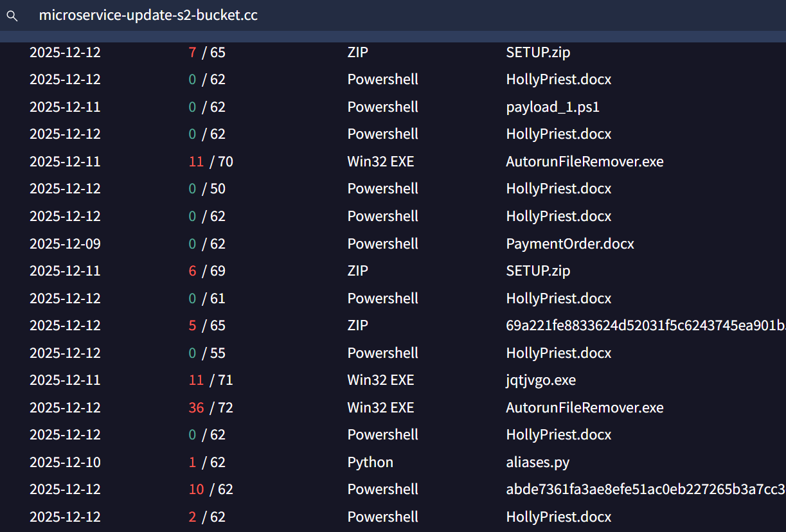Click the Python file type cell

tap(370, 462)
